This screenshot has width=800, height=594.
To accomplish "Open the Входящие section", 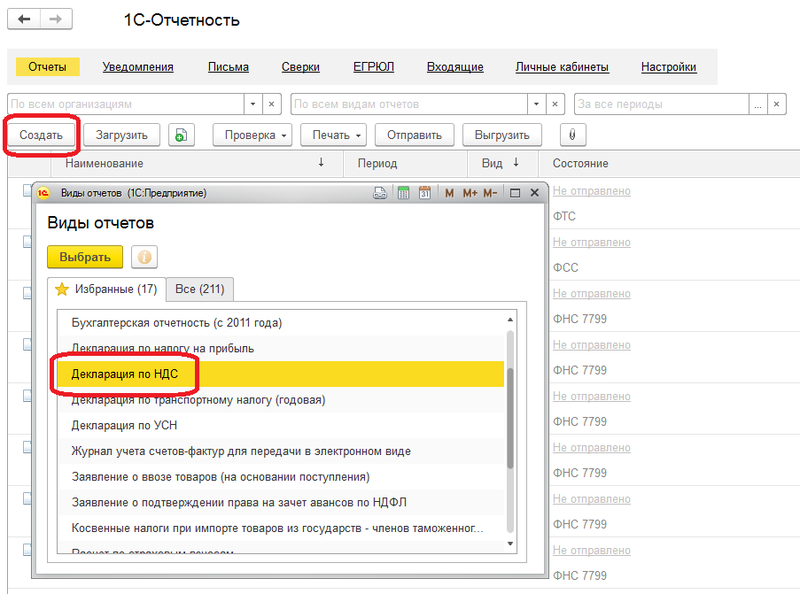I will 455,67.
